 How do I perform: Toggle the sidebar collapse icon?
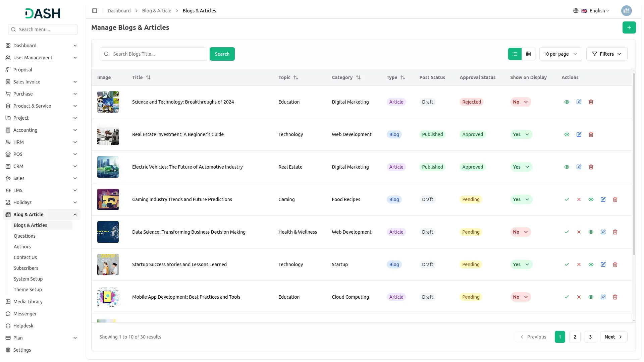(95, 11)
